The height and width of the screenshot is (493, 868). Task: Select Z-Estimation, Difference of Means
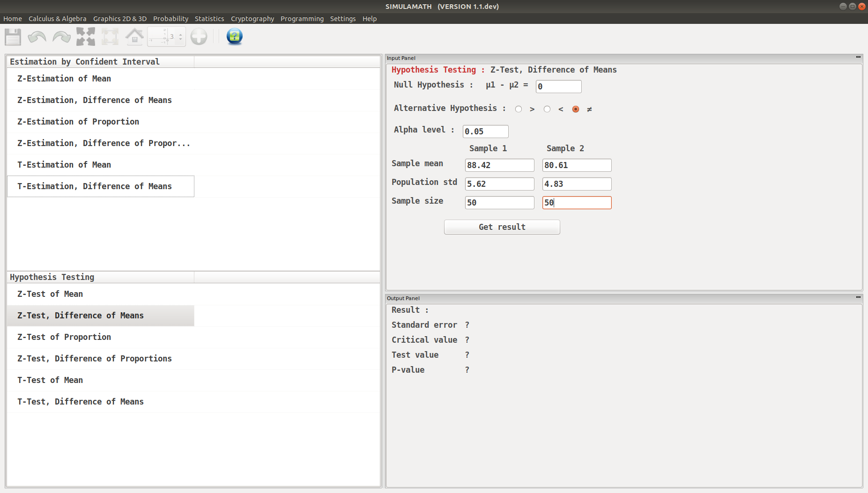[101, 100]
